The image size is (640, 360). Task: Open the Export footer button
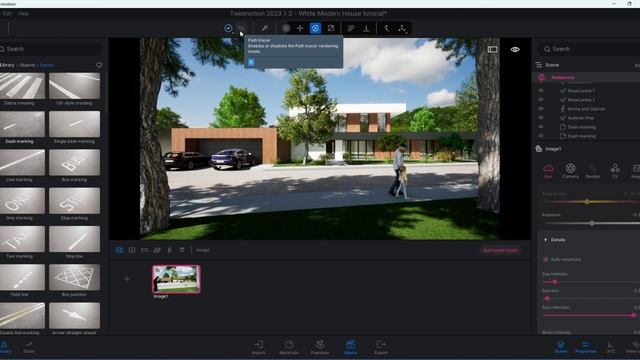point(381,347)
